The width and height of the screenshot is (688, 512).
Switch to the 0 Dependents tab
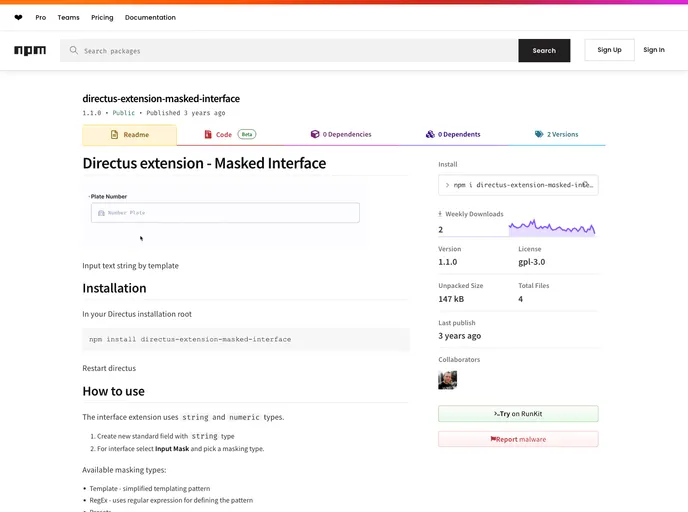(453, 134)
